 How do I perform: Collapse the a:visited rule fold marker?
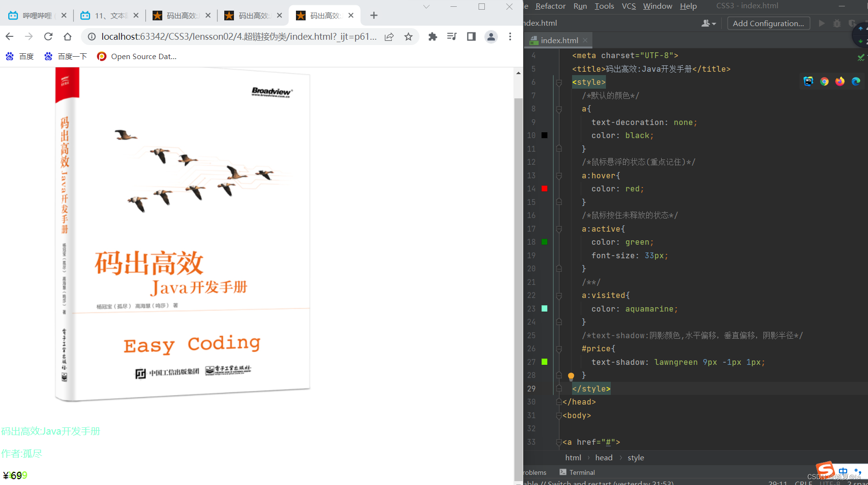click(x=559, y=296)
